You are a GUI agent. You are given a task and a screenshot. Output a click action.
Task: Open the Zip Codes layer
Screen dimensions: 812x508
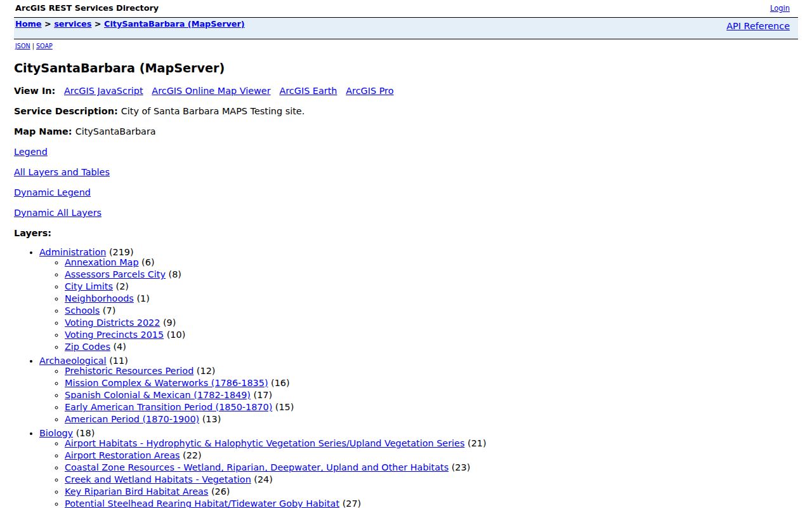(88, 347)
